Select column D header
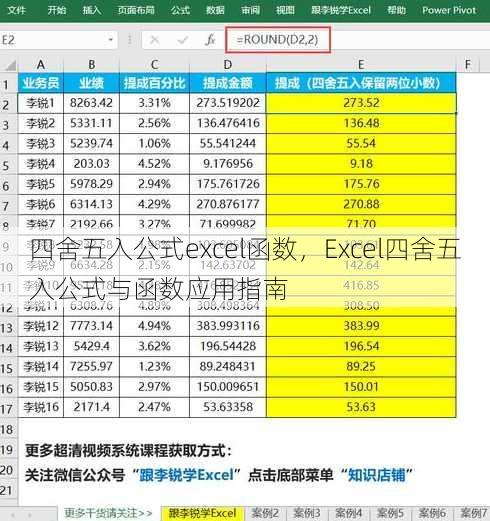 228,64
